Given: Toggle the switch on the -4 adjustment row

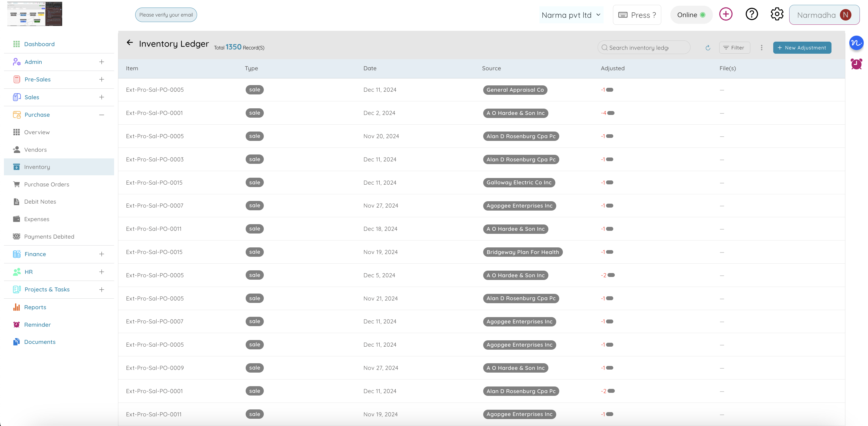Looking at the screenshot, I should [611, 113].
